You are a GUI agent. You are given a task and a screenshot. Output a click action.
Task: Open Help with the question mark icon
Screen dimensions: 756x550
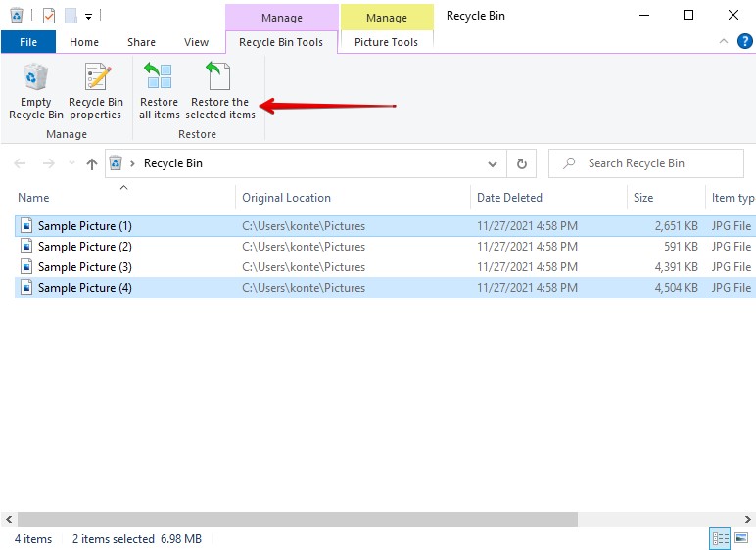pyautogui.click(x=745, y=41)
